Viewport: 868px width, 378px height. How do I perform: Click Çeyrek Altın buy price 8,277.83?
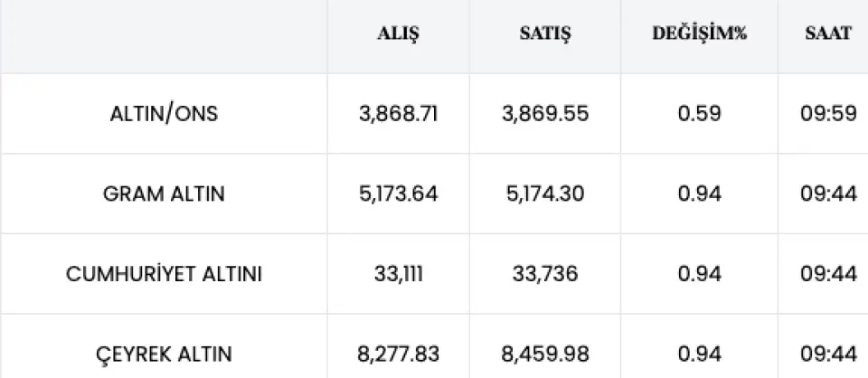(x=398, y=354)
